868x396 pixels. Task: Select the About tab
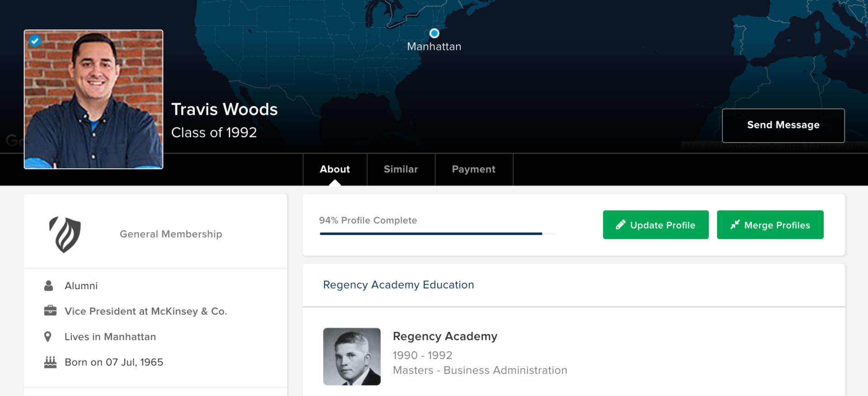pyautogui.click(x=335, y=169)
